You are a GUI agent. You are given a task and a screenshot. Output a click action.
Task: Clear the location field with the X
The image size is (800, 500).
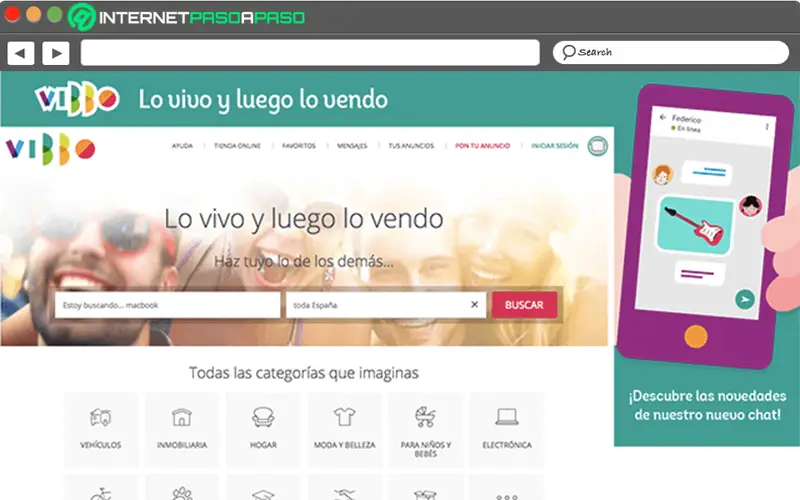(x=474, y=305)
